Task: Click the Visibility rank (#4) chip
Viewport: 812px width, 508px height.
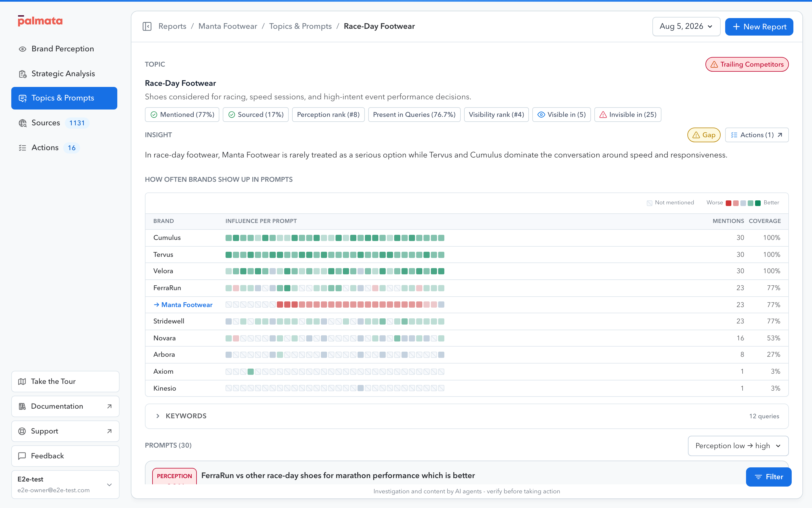Action: click(x=496, y=115)
